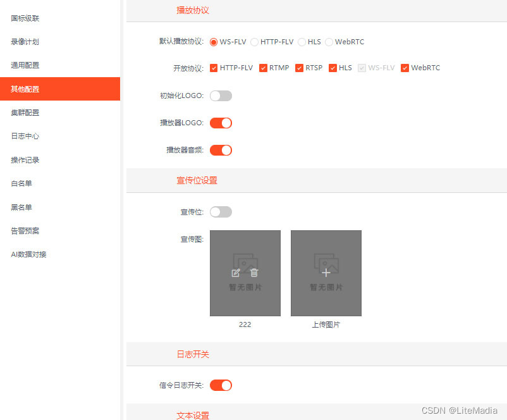The image size is (507, 420).
Task: Click the 播放协议 section heading
Action: tap(193, 10)
